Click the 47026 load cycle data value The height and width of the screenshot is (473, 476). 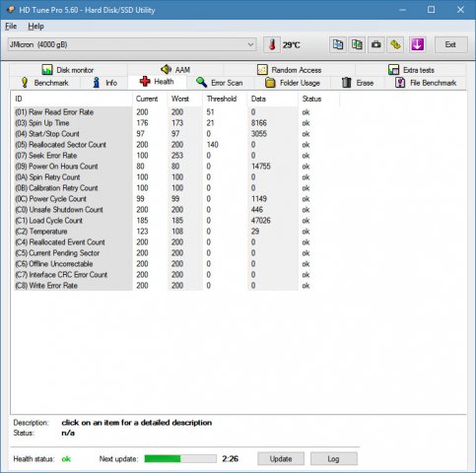coord(261,221)
